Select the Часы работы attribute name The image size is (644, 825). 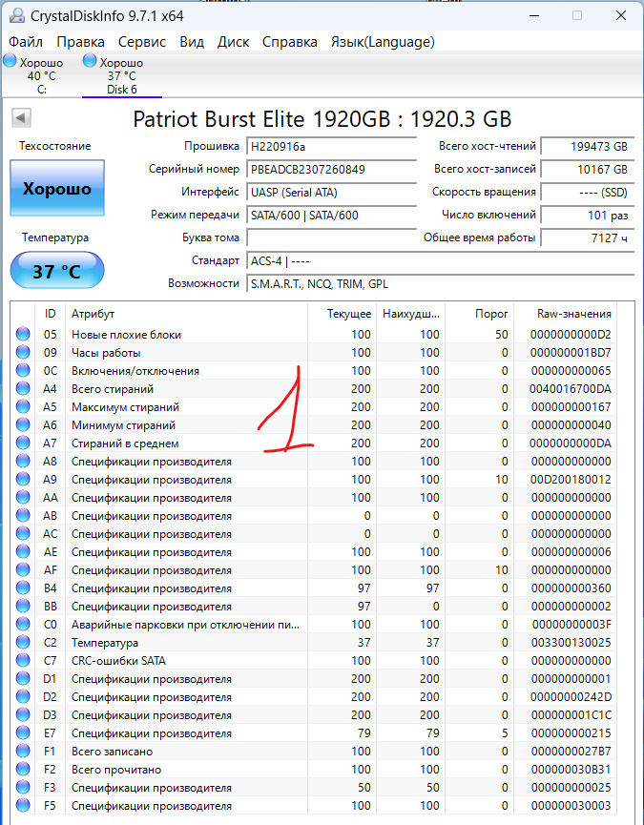click(106, 353)
